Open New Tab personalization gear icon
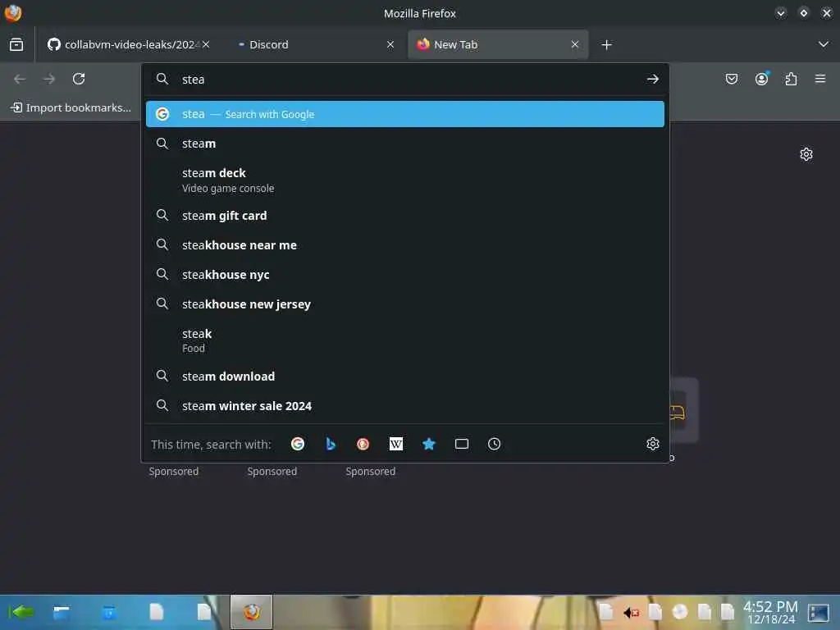Image resolution: width=840 pixels, height=630 pixels. point(806,154)
